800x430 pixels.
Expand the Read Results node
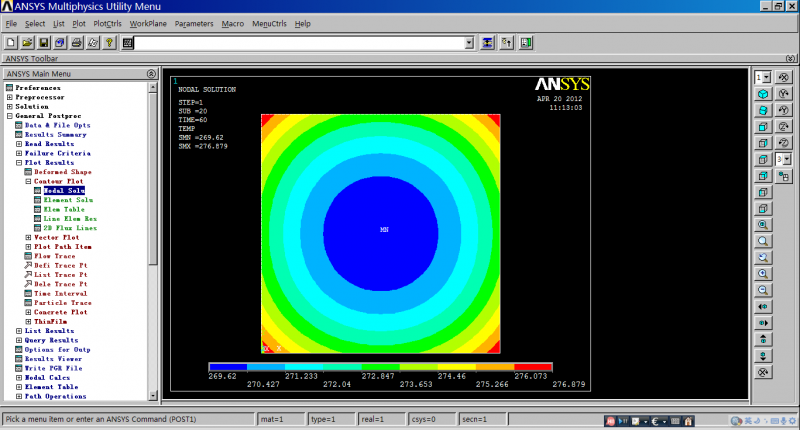pyautogui.click(x=19, y=144)
